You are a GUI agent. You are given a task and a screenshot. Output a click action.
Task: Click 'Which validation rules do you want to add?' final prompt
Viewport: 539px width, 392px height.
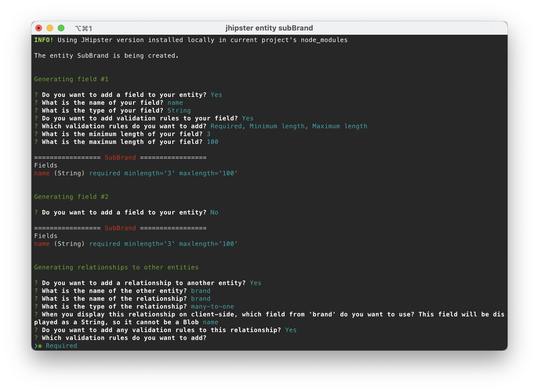(x=124, y=338)
